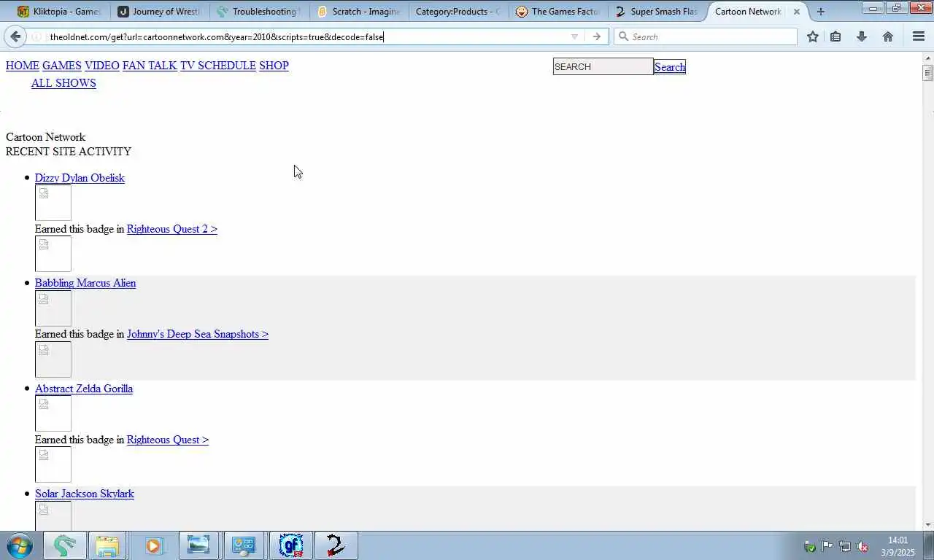Click the scroll-down arrow of the page scrollbar
Screen dimensions: 934x560
[928, 524]
